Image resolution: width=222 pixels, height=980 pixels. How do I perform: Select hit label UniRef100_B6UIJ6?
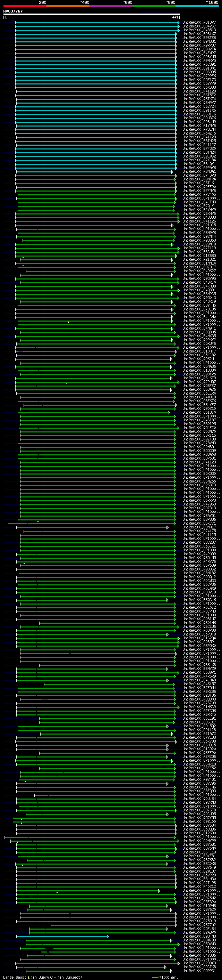[199, 114]
